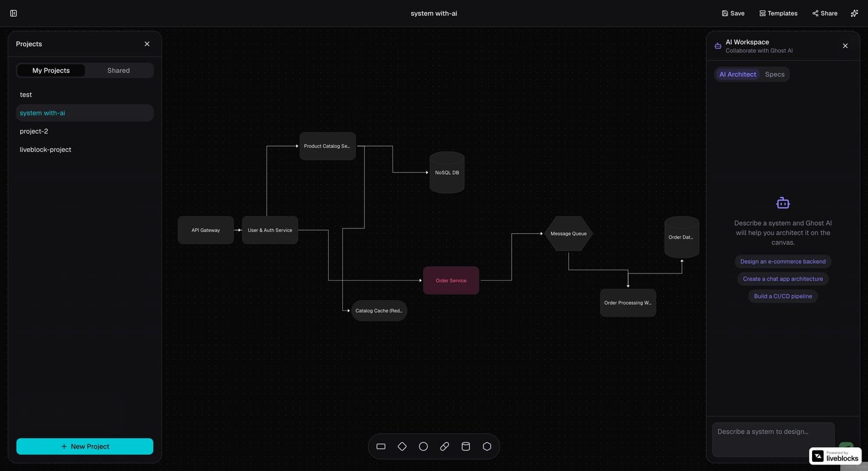
Task: Open the Templates menu
Action: click(778, 13)
